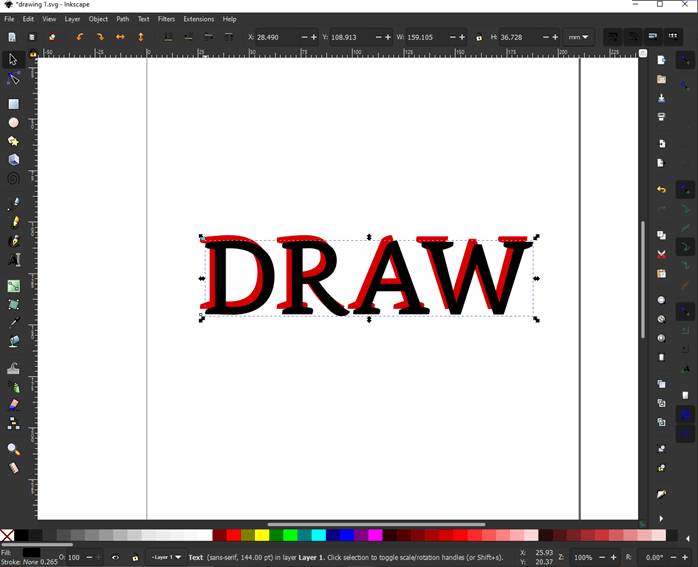Increase the X position value
This screenshot has width=698, height=567.
314,37
